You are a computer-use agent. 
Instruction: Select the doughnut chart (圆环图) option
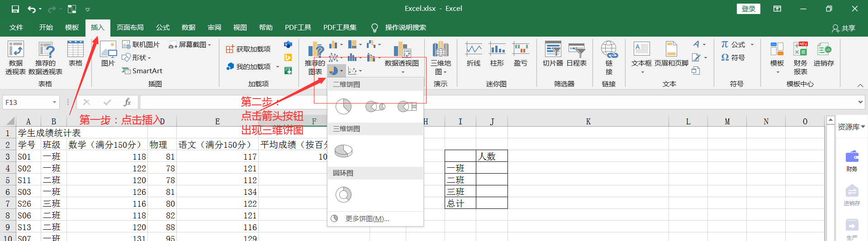[x=344, y=194]
